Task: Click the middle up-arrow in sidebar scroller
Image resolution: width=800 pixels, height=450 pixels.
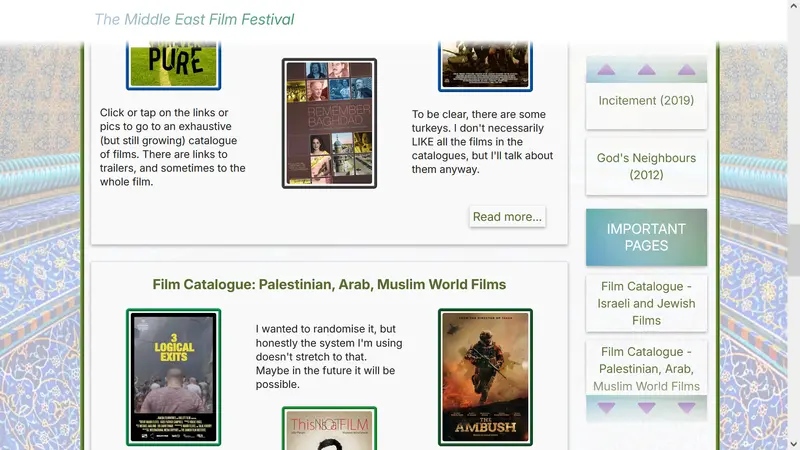Action: (646, 70)
